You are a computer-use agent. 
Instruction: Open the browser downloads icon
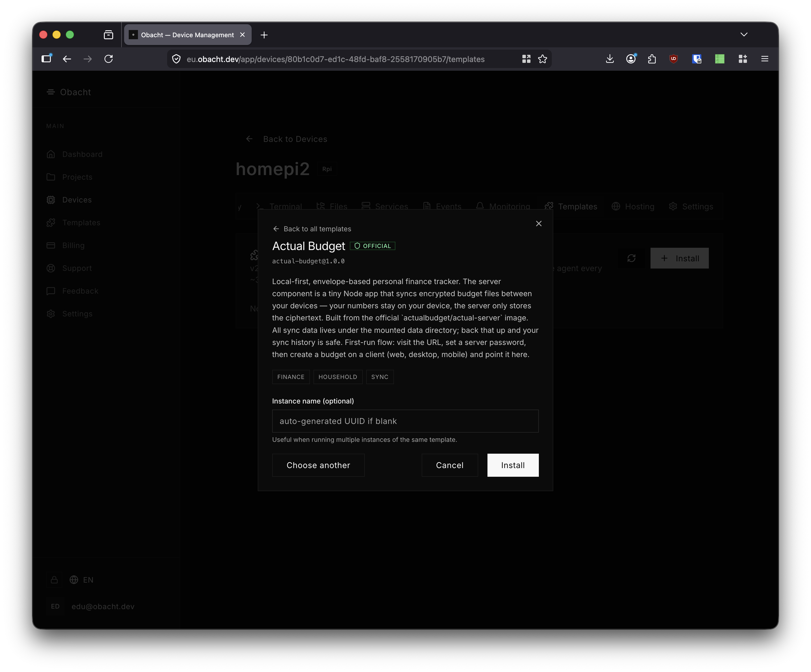pyautogui.click(x=610, y=59)
